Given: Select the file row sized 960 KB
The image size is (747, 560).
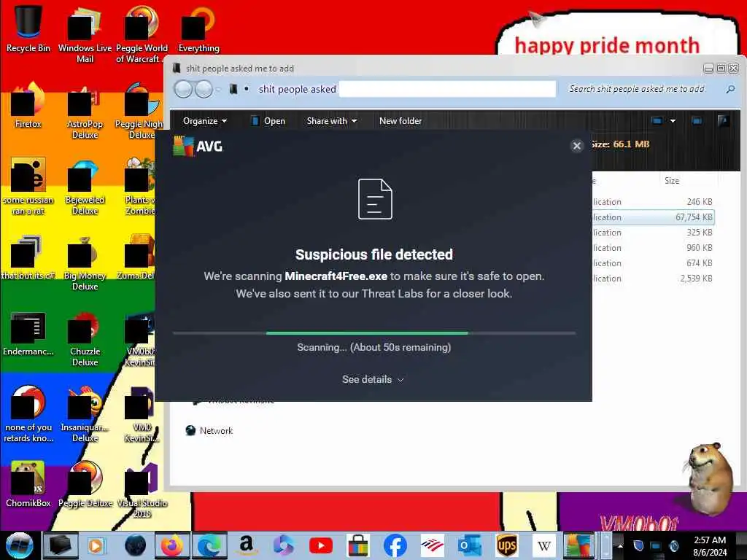Looking at the screenshot, I should (x=653, y=248).
